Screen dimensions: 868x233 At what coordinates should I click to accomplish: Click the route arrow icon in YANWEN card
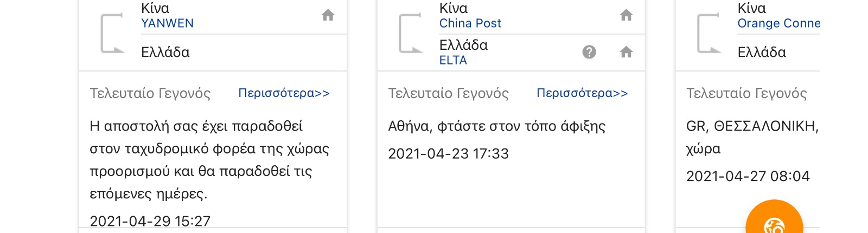[113, 34]
